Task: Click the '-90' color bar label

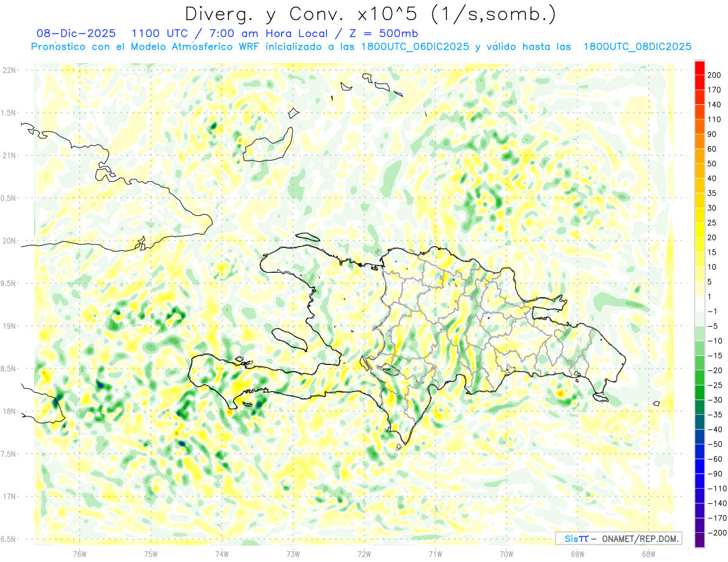Action: tap(715, 474)
